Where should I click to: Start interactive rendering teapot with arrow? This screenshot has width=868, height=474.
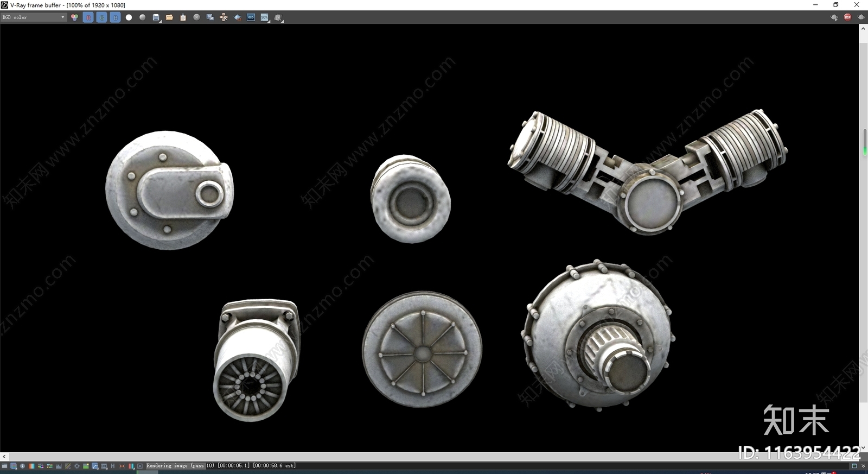[834, 17]
